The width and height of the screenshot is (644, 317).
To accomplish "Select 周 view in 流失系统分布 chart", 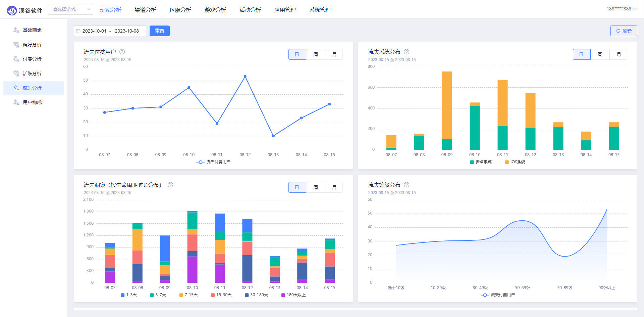I will (x=600, y=54).
